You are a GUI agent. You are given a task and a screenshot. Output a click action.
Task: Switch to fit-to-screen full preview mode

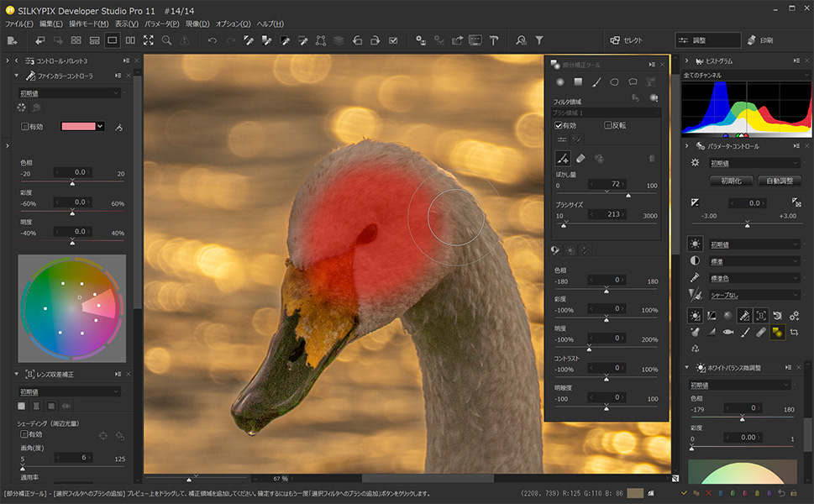(149, 40)
